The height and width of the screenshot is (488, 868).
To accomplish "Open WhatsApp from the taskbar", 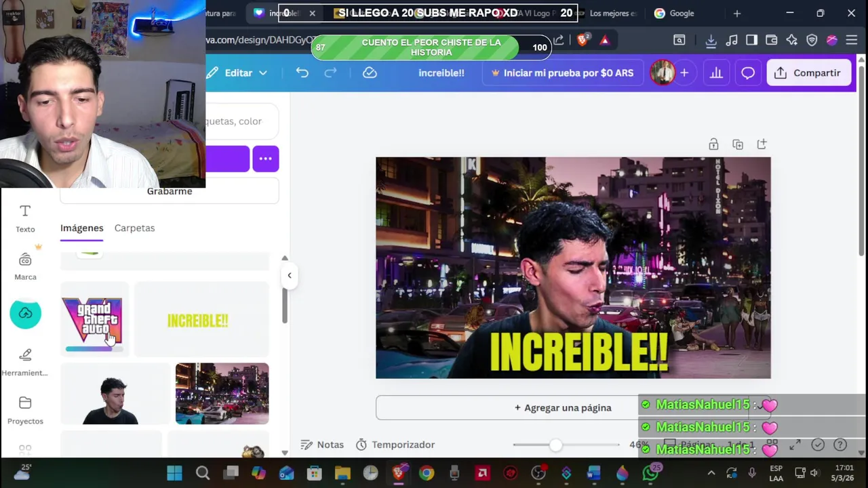I will pyautogui.click(x=650, y=473).
